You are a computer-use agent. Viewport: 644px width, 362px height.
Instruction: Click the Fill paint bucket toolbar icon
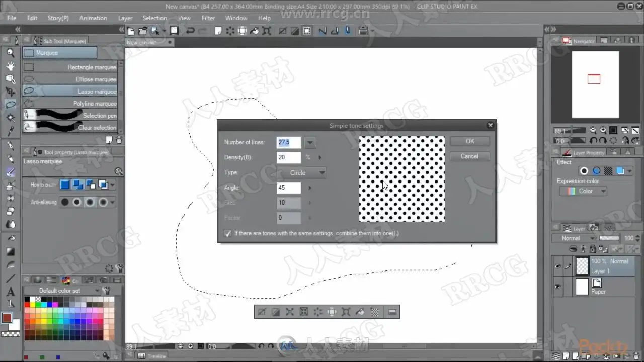click(x=255, y=31)
